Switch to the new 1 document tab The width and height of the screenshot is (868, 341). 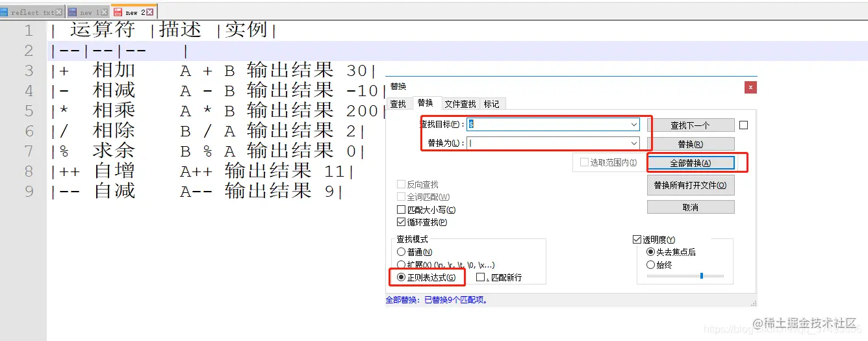(90, 12)
